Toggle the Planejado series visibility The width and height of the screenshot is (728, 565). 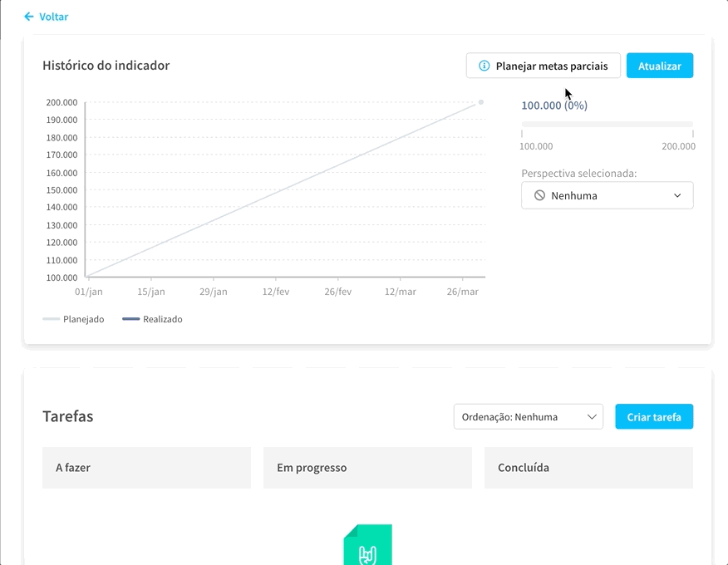click(x=73, y=318)
